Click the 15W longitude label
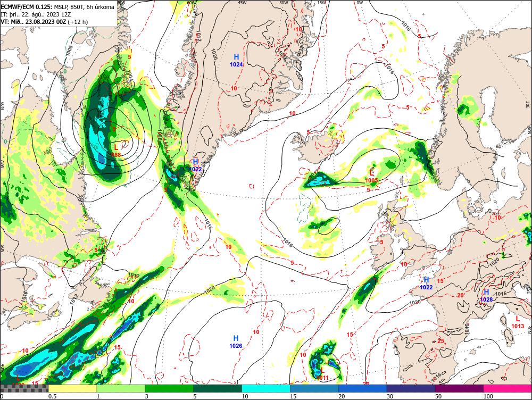This screenshot has width=532, height=400. pos(321,3)
